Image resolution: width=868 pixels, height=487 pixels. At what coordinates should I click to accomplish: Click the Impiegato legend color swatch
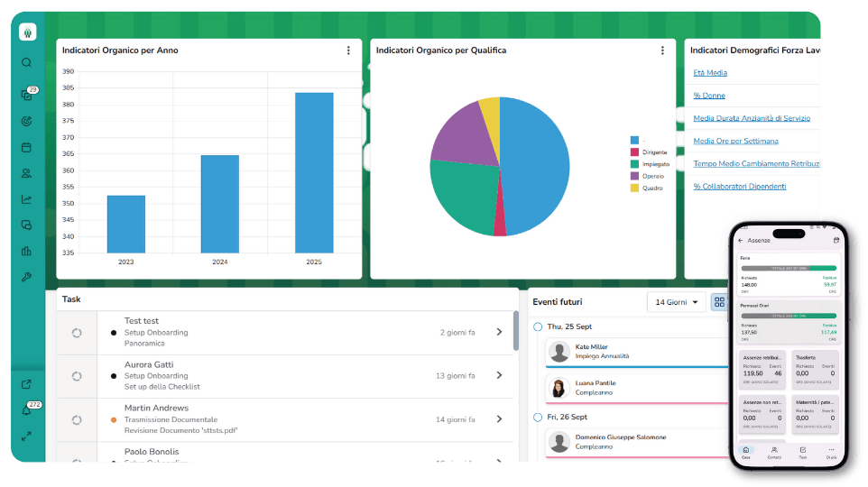pos(634,164)
